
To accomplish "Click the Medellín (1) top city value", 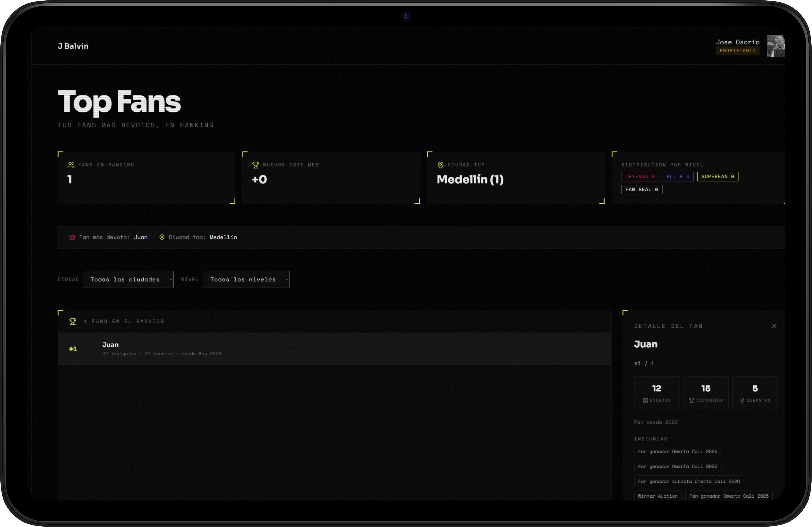I will [470, 179].
